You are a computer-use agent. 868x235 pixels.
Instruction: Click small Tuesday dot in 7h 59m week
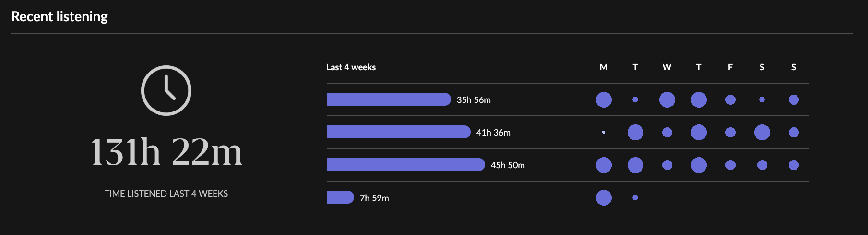click(x=635, y=198)
